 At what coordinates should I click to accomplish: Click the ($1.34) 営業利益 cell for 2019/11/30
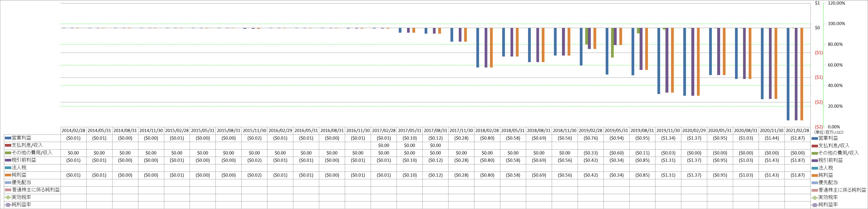(668, 138)
